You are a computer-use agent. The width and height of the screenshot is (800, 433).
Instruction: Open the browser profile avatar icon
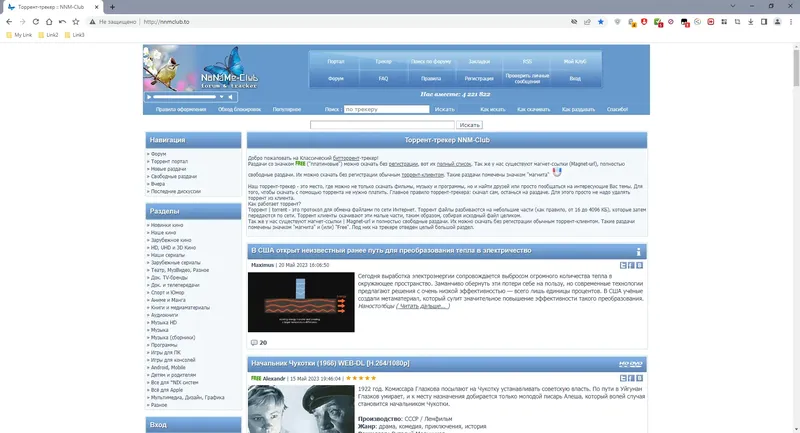tap(777, 22)
